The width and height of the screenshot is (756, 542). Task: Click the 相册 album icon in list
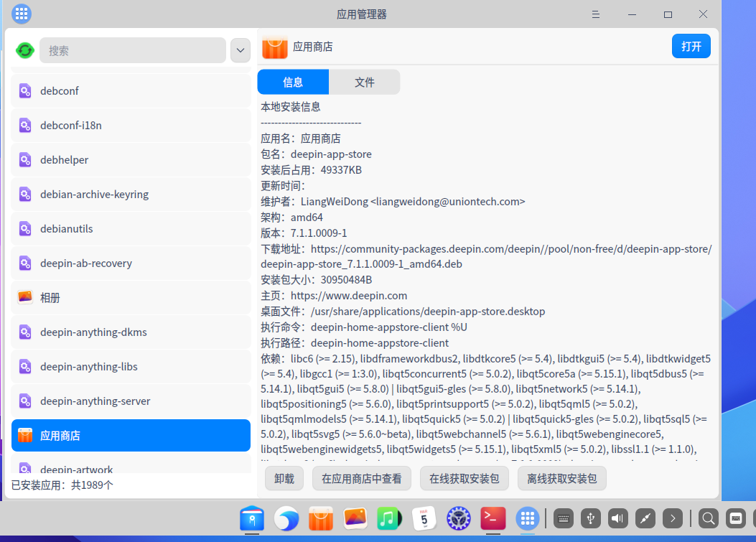click(25, 297)
